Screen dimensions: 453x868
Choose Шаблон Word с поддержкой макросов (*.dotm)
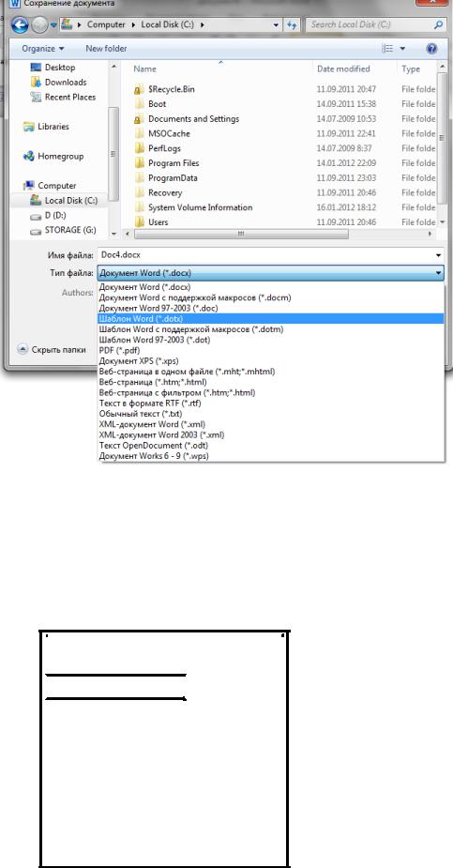[271, 329]
